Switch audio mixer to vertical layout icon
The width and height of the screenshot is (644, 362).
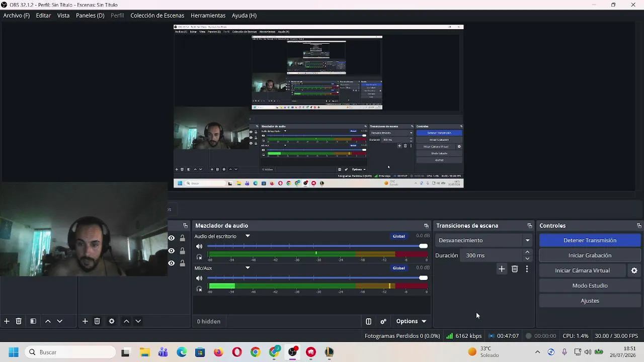point(368,321)
